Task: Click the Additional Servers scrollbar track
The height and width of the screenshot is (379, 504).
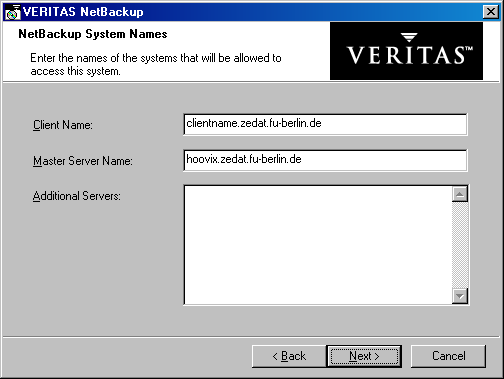Action: pos(460,245)
